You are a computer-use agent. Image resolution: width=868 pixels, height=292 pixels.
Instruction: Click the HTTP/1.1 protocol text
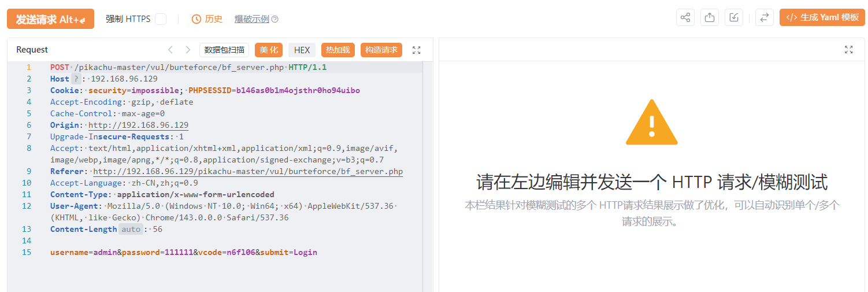pyautogui.click(x=307, y=67)
